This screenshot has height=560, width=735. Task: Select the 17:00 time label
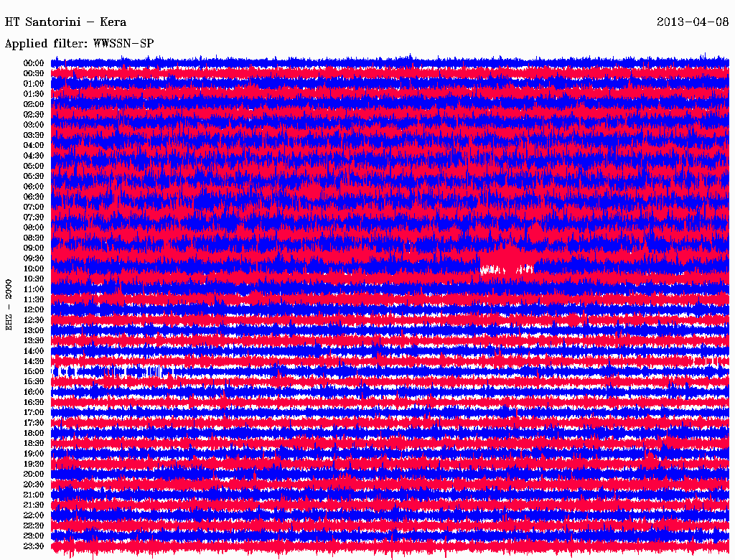34,413
